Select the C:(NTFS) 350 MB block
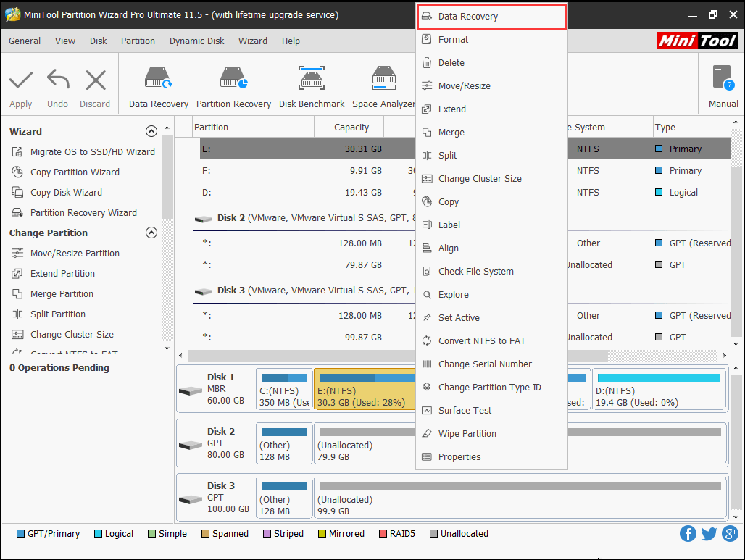Viewport: 745px width, 560px height. click(284, 390)
